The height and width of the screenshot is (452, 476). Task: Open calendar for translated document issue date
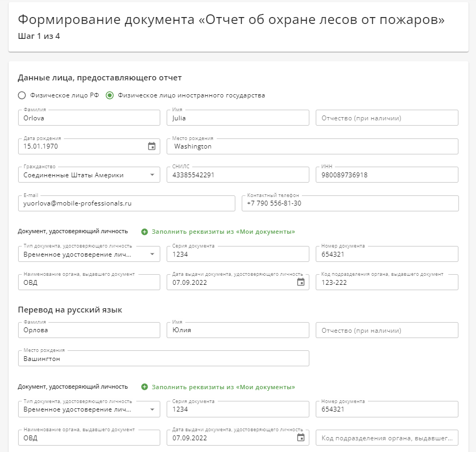point(300,438)
